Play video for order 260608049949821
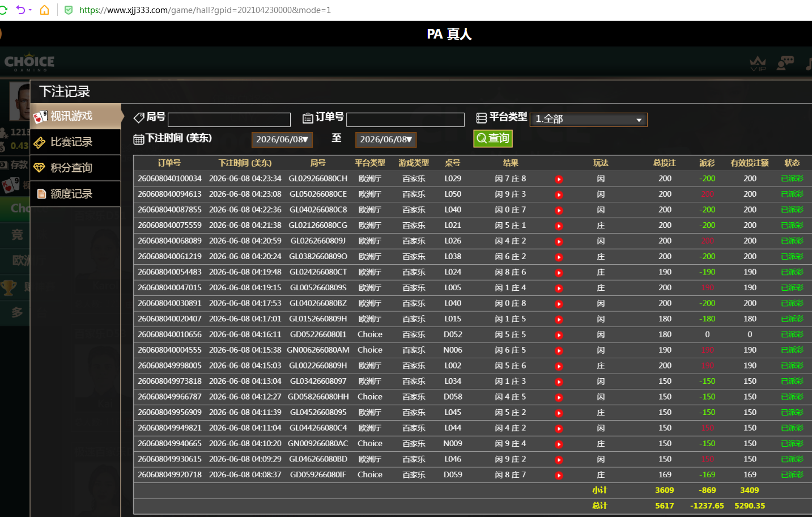 click(x=559, y=429)
